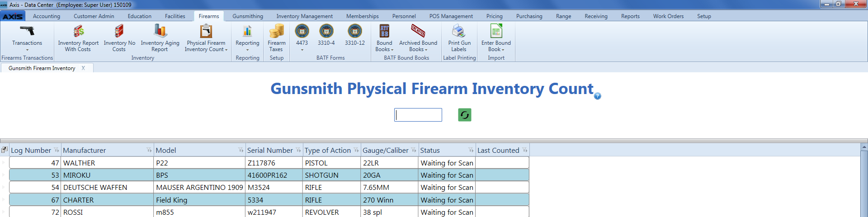Open ATF Bound Books

point(384,38)
